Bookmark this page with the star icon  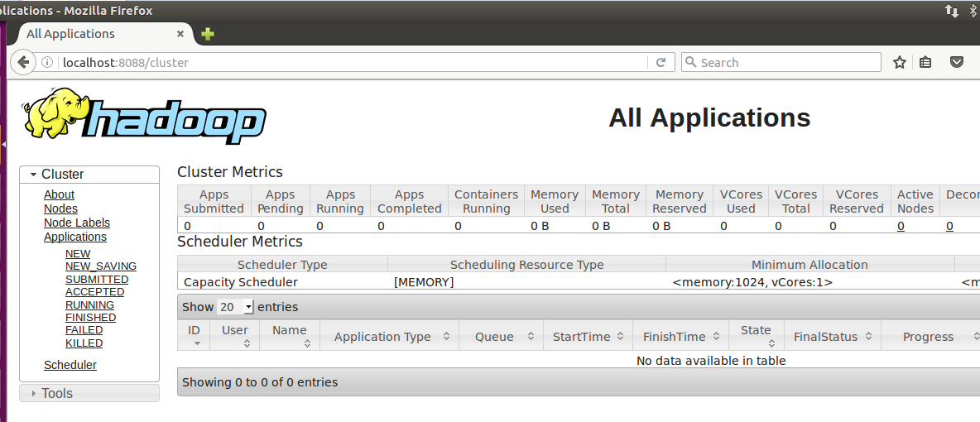click(x=900, y=63)
